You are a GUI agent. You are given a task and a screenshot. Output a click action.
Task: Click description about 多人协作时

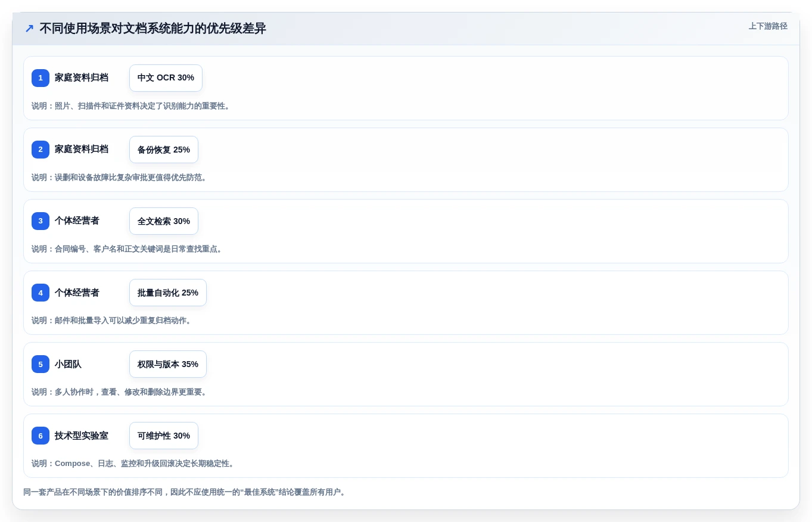120,392
